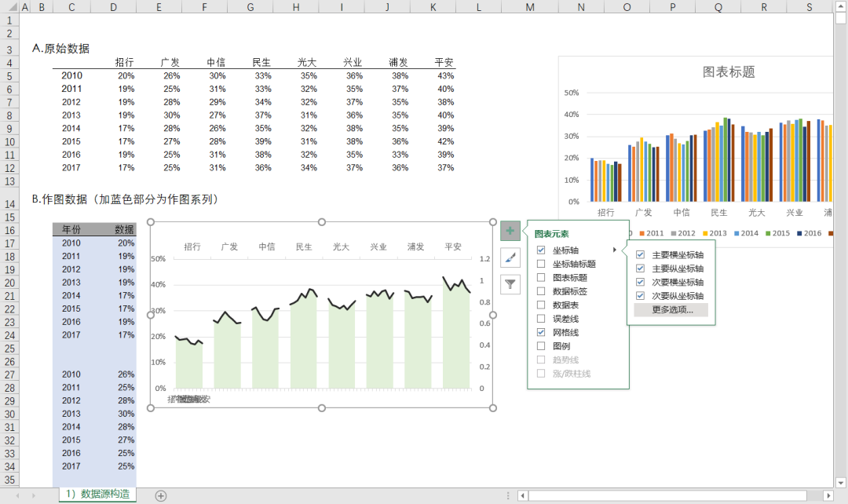This screenshot has height=504, width=848.
Task: Click horizontal scrollbar left arrow
Action: point(522,495)
